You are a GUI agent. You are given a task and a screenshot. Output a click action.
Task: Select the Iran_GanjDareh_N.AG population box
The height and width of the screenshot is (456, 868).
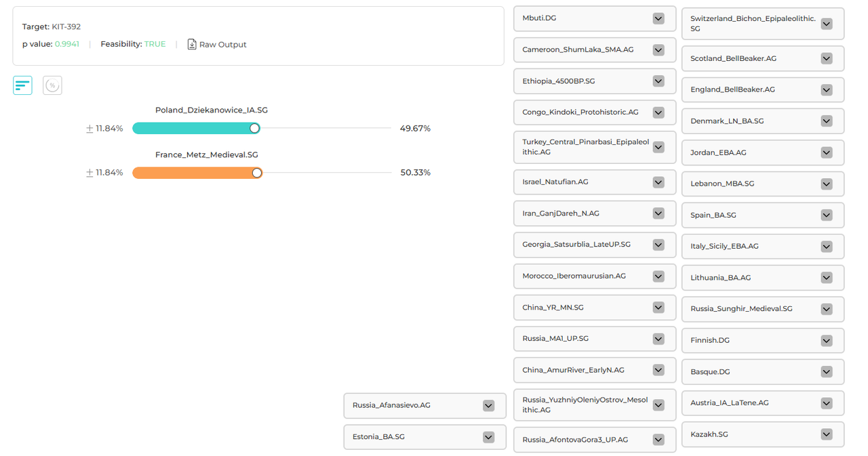coord(583,213)
